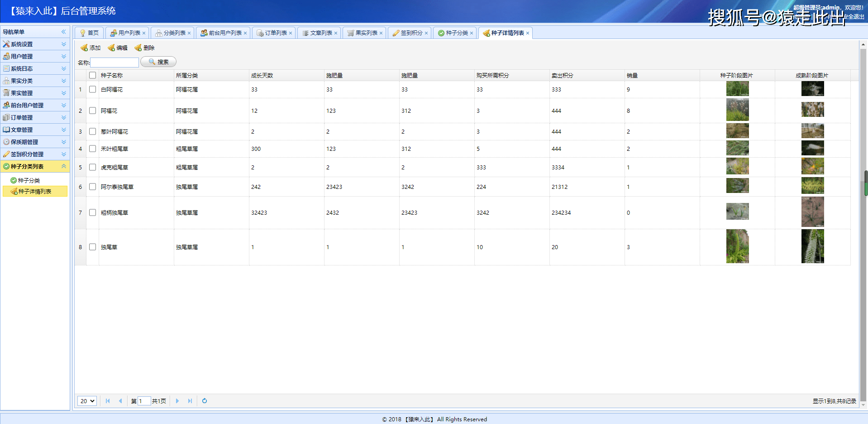Close the 文章列表 tab with its x
The width and height of the screenshot is (868, 424).
(336, 33)
